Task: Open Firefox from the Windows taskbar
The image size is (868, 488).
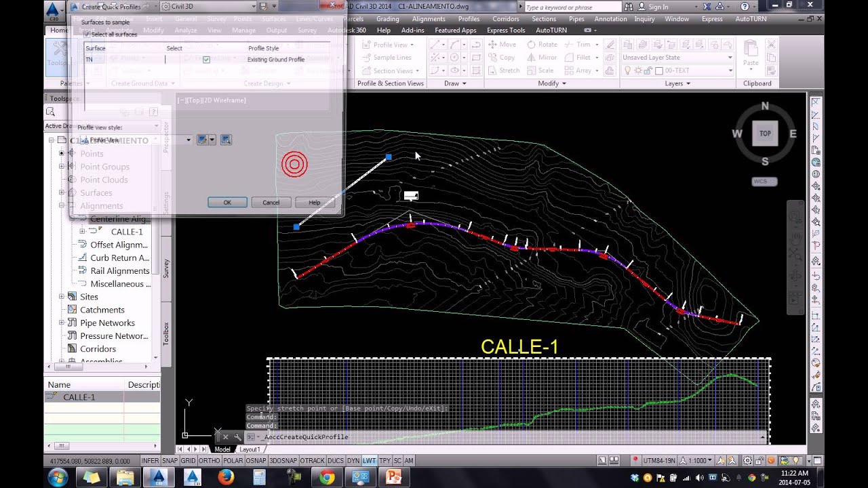Action: 226,477
